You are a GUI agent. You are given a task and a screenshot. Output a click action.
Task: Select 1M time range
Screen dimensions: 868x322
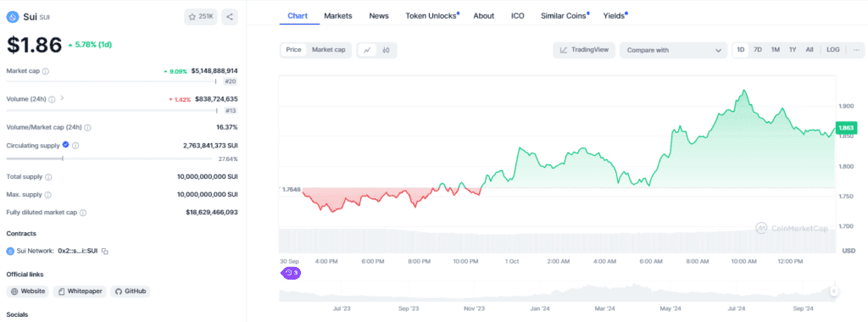tap(775, 50)
